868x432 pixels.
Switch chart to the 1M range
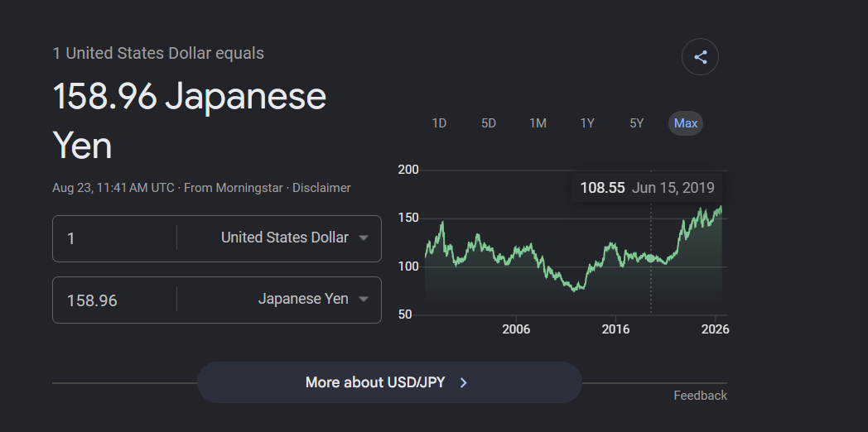[538, 123]
